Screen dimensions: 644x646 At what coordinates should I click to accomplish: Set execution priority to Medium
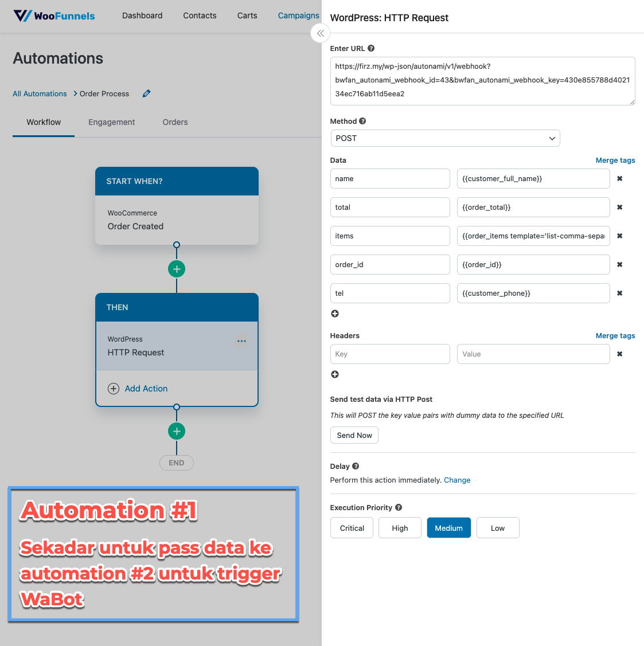449,528
